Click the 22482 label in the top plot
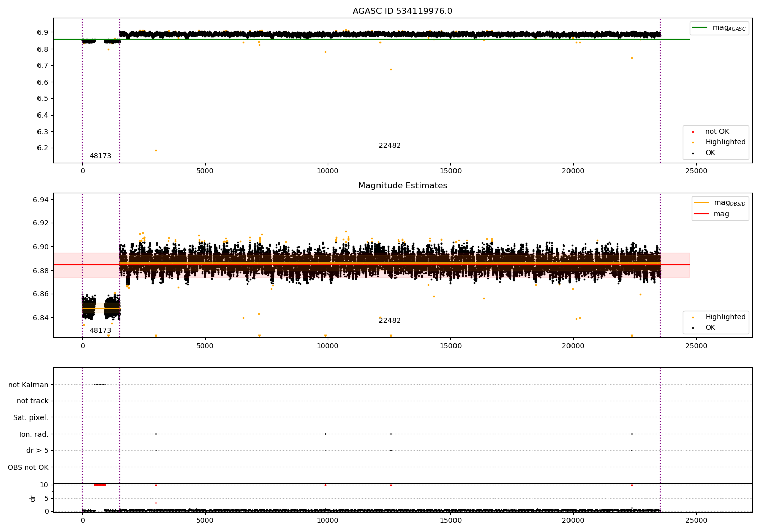The height and width of the screenshot is (532, 760). 390,146
